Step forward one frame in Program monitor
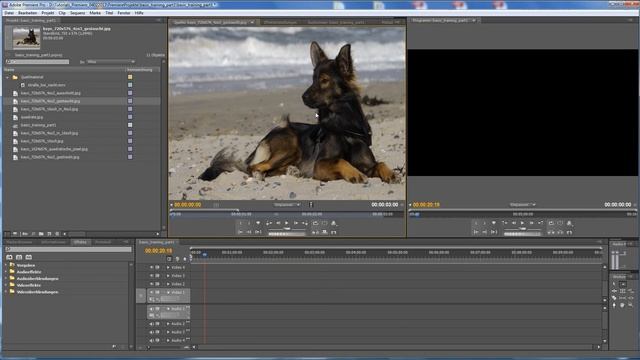Image resolution: width=640 pixels, height=360 pixels. click(x=531, y=223)
